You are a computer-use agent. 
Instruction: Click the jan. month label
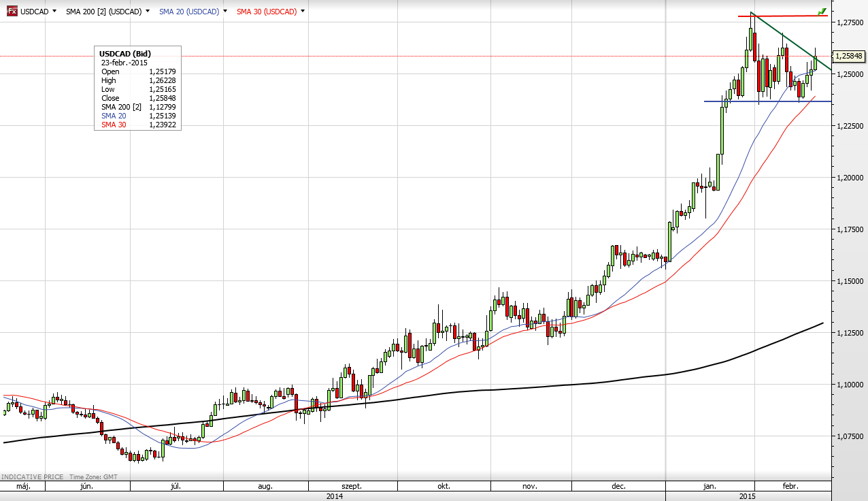(710, 487)
